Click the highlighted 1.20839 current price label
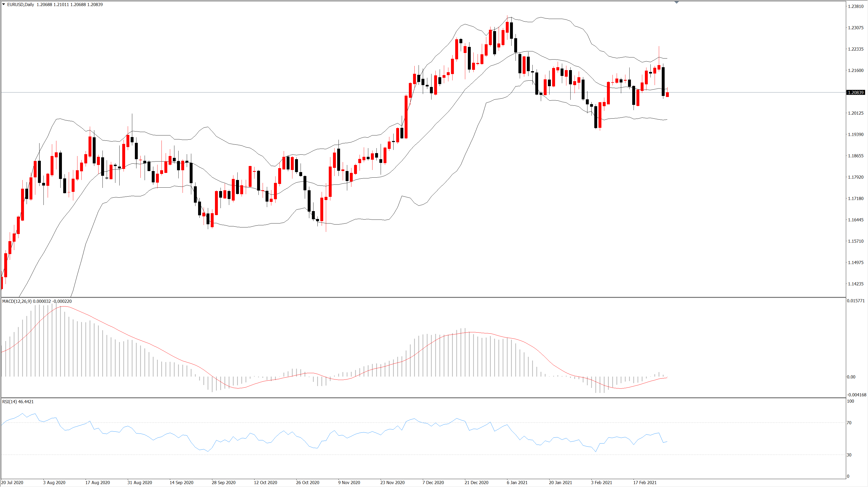The image size is (868, 487). [x=856, y=92]
